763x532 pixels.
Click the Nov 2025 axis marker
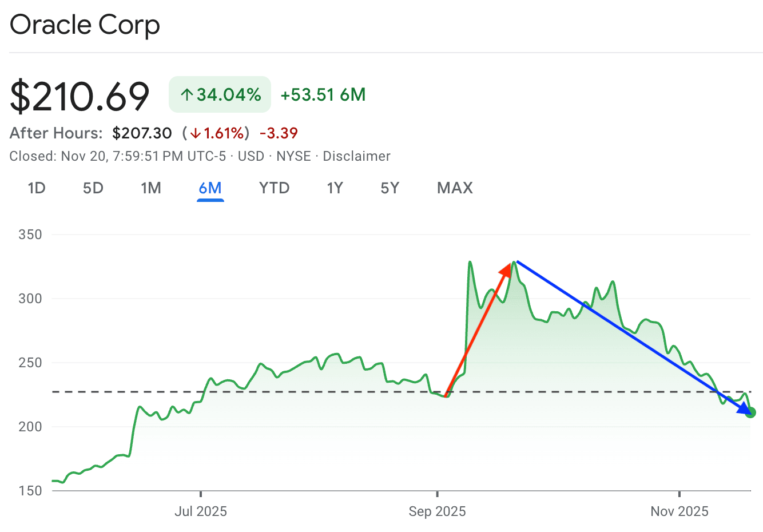click(679, 511)
